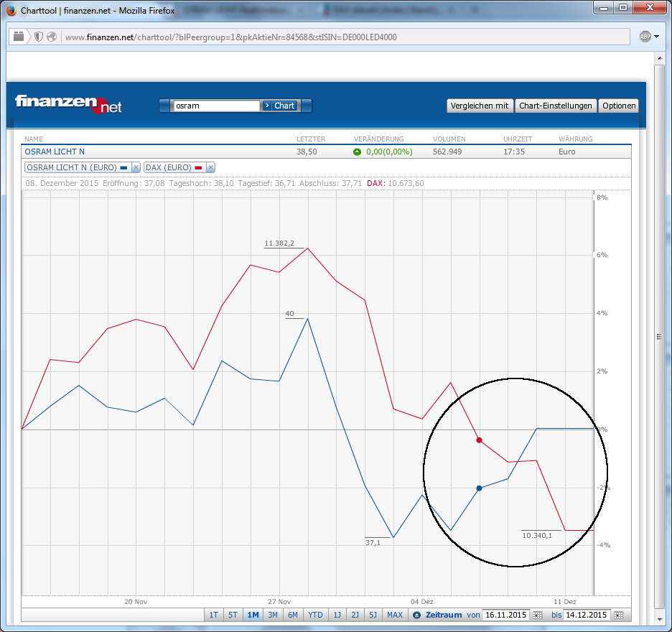The width and height of the screenshot is (672, 632).
Task: Open Vergleichen mit menu
Action: [480, 106]
